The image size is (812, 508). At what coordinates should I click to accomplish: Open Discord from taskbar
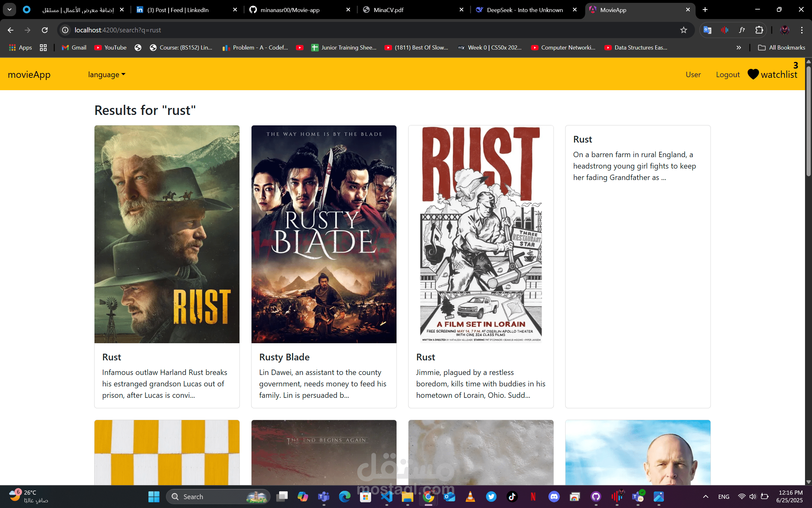point(554,497)
